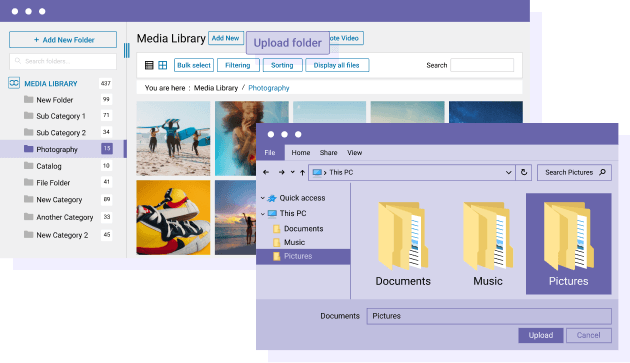Click the This PC icon in the address bar

tap(317, 172)
